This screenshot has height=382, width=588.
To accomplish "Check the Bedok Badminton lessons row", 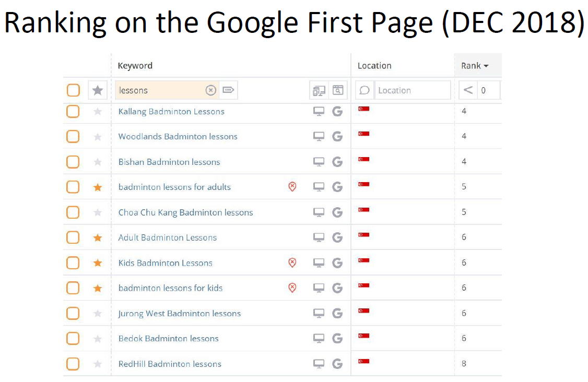I will pyautogui.click(x=73, y=339).
